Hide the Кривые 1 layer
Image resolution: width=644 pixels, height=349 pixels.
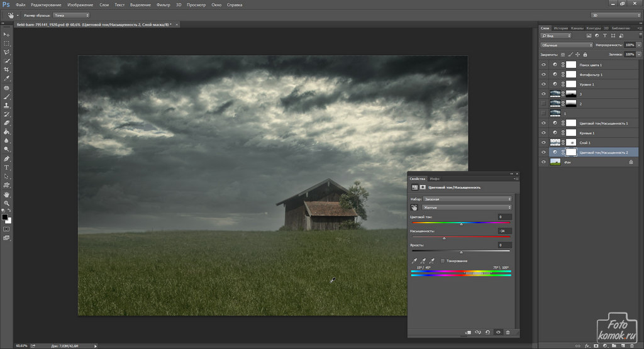click(x=543, y=133)
